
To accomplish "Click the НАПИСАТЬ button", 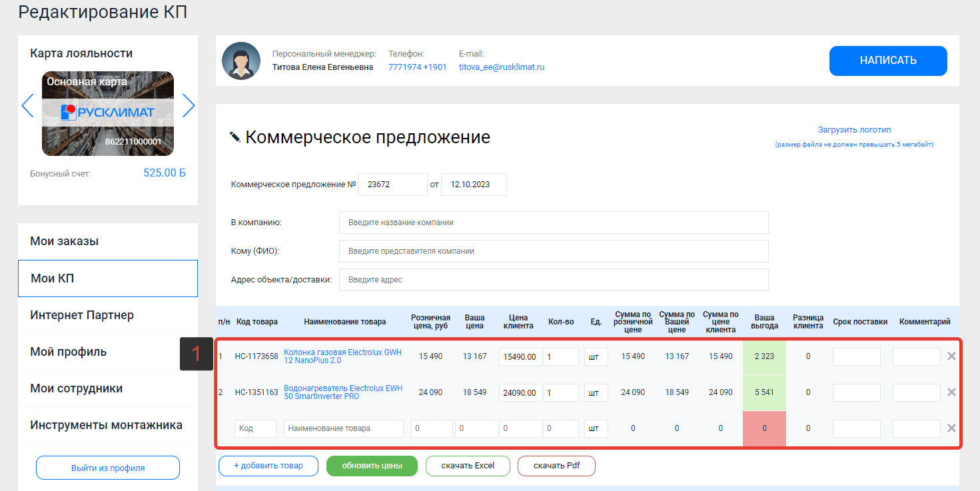I will [888, 61].
